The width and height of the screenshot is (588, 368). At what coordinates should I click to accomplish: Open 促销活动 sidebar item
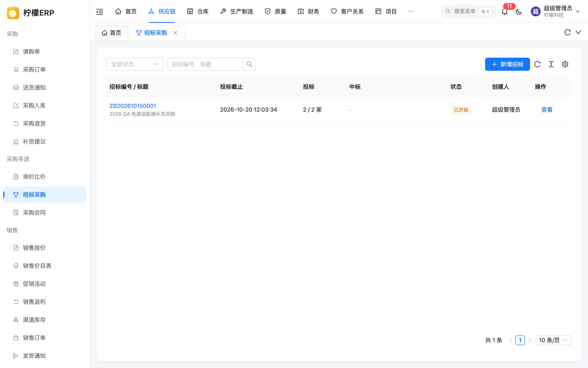point(45,284)
